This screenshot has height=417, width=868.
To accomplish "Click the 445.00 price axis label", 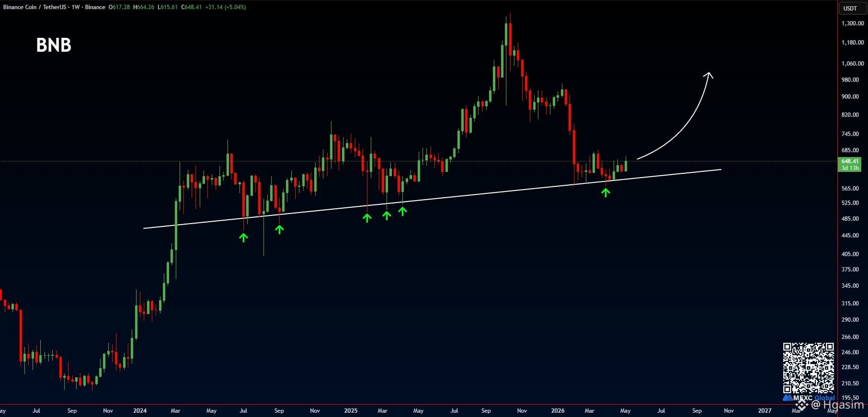I will pos(850,236).
